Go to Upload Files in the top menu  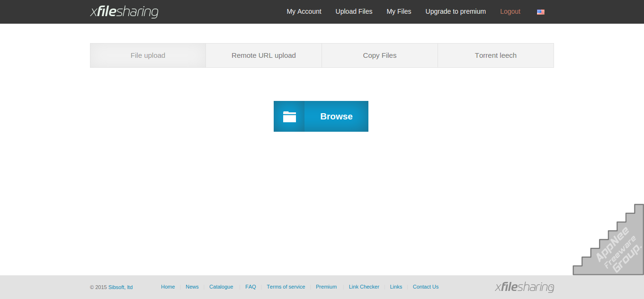click(x=354, y=11)
